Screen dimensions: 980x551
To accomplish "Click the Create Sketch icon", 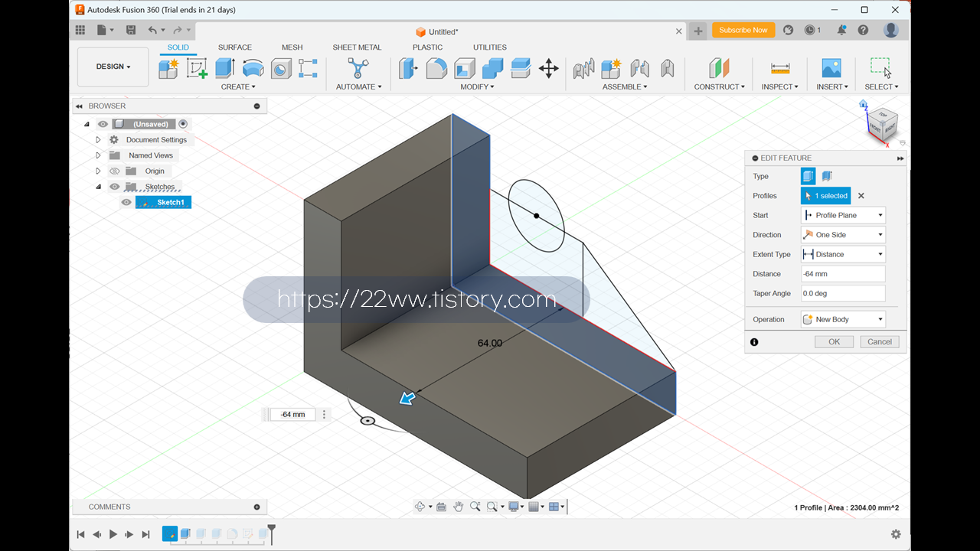I will (x=197, y=68).
